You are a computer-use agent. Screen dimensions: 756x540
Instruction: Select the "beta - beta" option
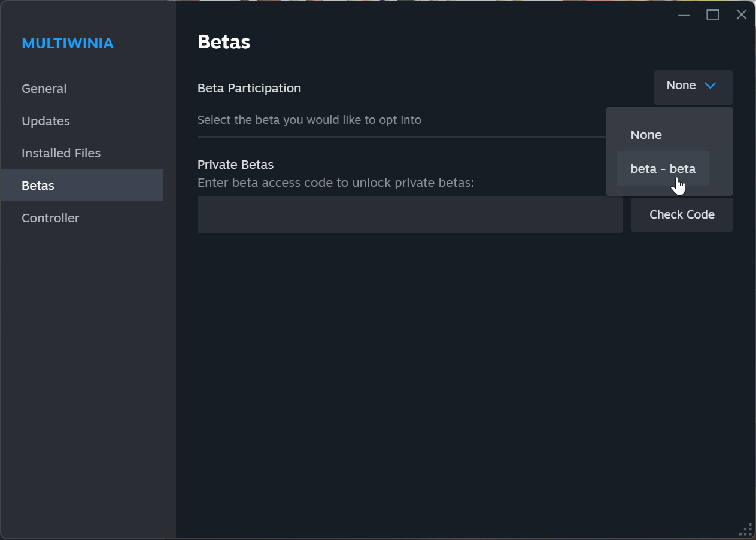point(663,169)
